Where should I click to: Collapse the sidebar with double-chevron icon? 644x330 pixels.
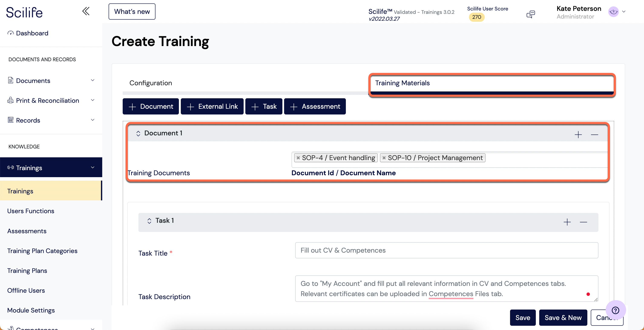[86, 11]
